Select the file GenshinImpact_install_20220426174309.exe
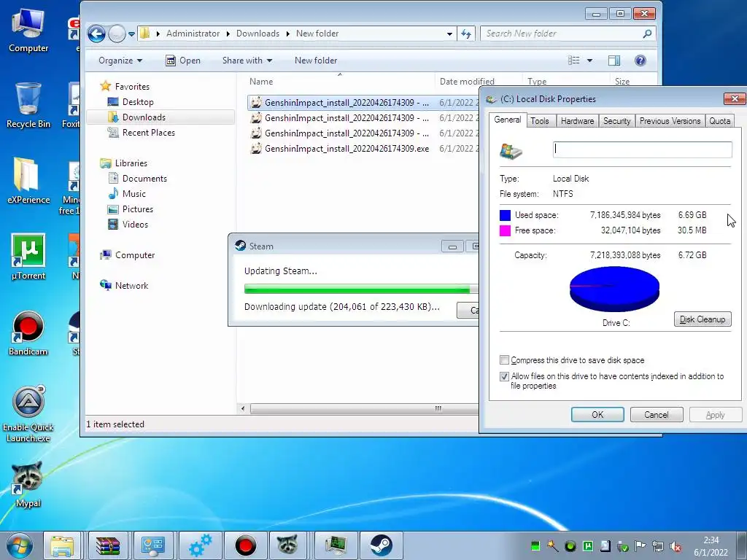The height and width of the screenshot is (560, 747). click(347, 149)
